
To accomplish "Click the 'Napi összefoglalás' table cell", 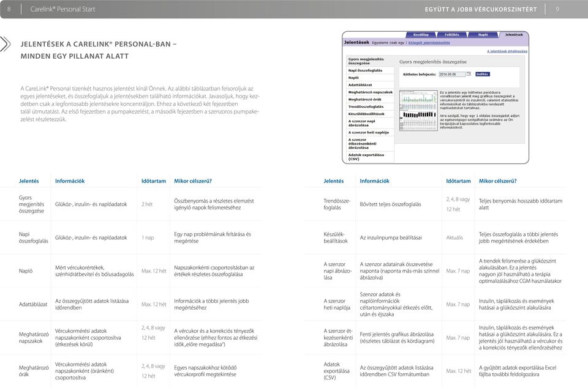I will click(33, 237).
